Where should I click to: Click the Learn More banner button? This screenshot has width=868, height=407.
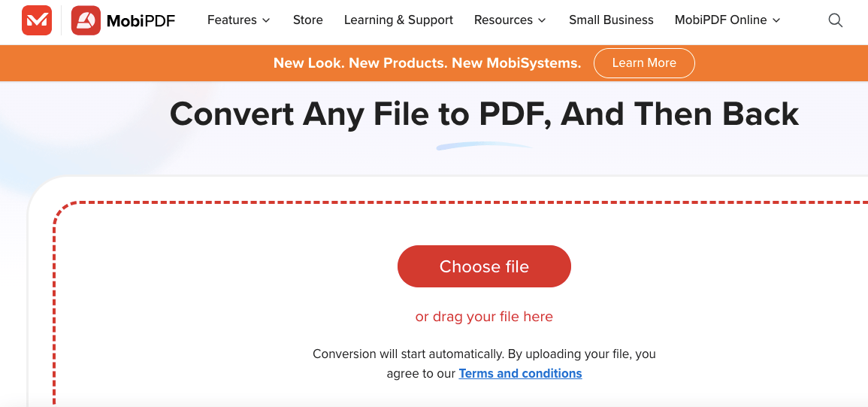tap(644, 63)
